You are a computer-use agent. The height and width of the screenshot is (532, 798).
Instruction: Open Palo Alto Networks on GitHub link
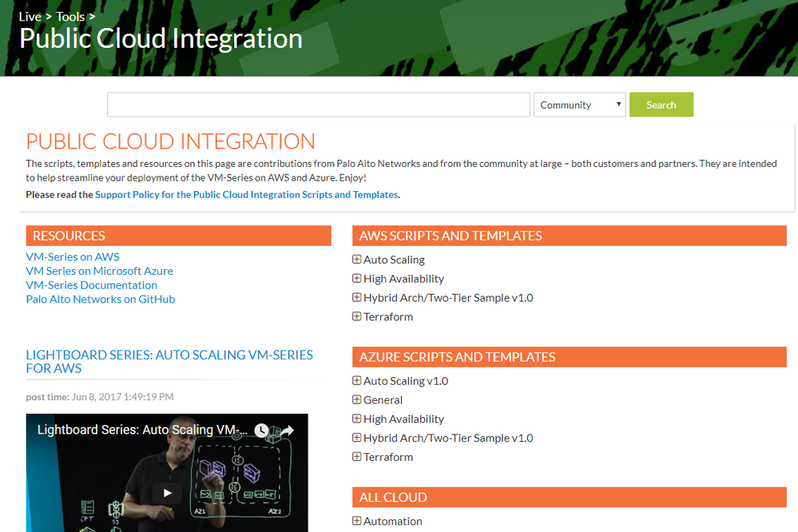click(x=101, y=300)
